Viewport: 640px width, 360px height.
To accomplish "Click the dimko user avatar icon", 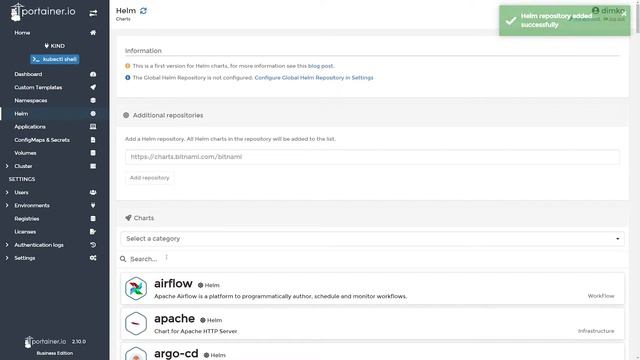I will [x=596, y=10].
